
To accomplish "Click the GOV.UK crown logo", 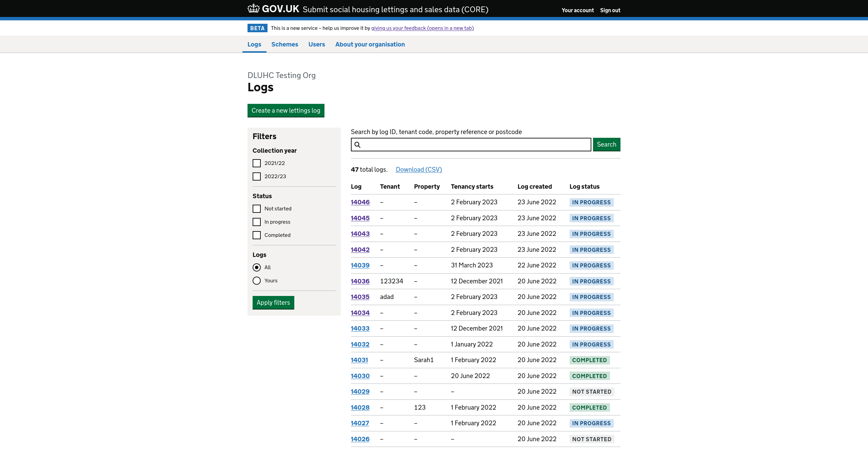I will (254, 8).
